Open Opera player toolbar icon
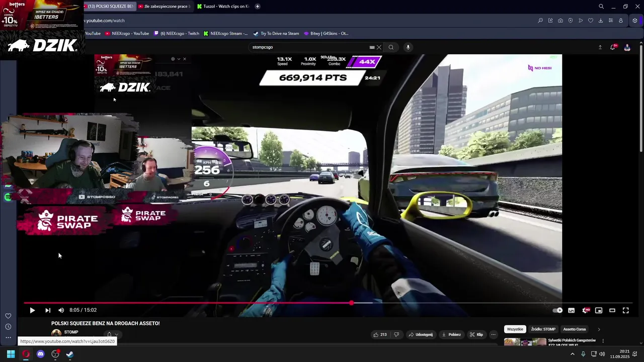The image size is (644, 362). point(581,21)
